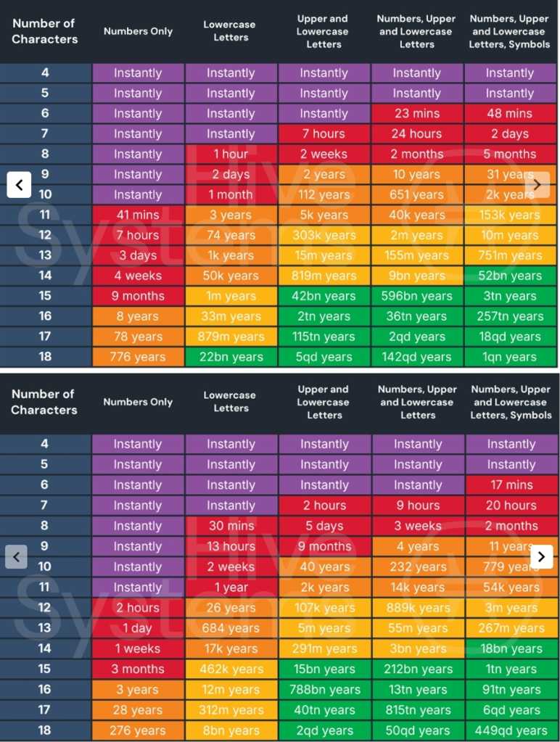
Task: Select the Lowercase Letters column header
Action: (x=231, y=31)
